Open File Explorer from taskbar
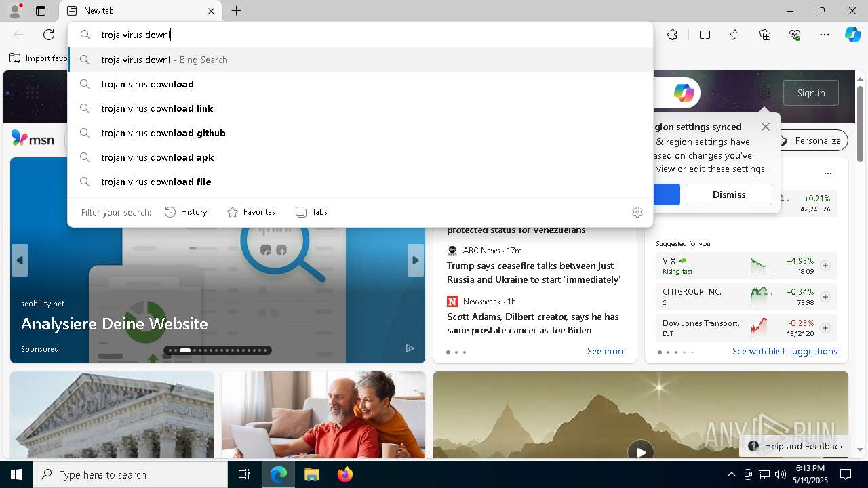 pyautogui.click(x=311, y=474)
